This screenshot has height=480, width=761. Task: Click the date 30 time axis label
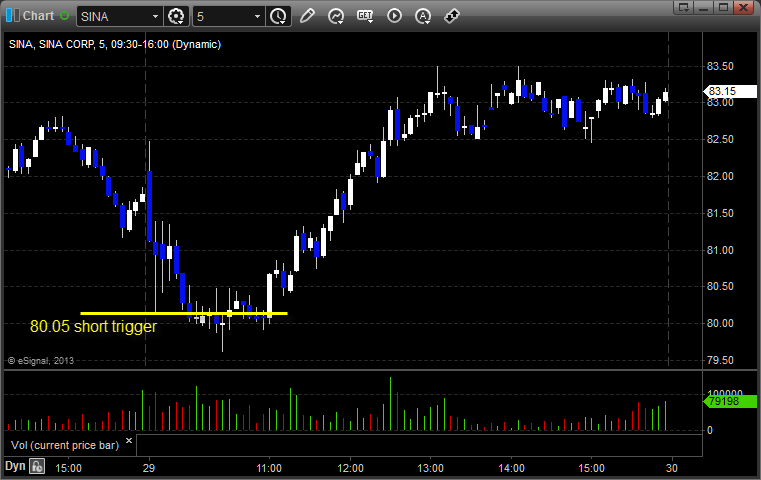pos(672,468)
